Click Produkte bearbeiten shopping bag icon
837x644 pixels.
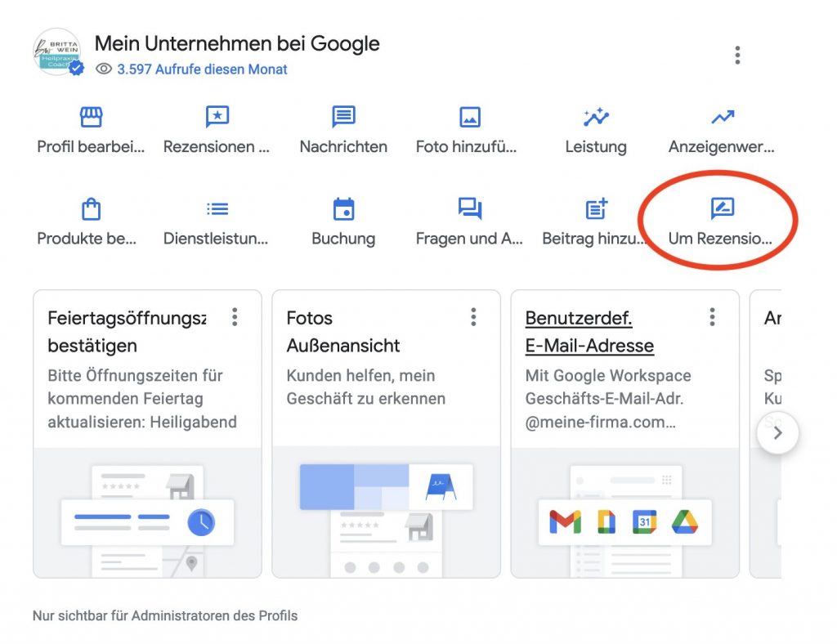[x=92, y=208]
